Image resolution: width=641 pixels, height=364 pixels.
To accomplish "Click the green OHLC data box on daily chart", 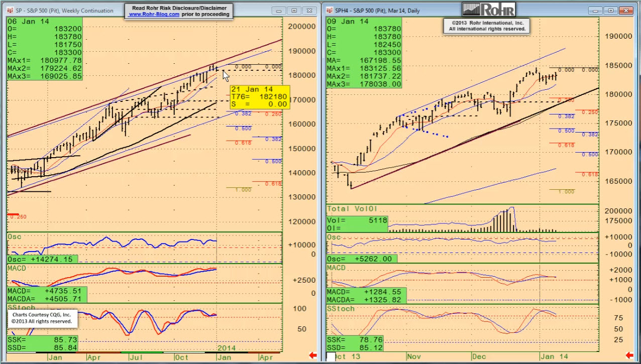I will coord(364,53).
